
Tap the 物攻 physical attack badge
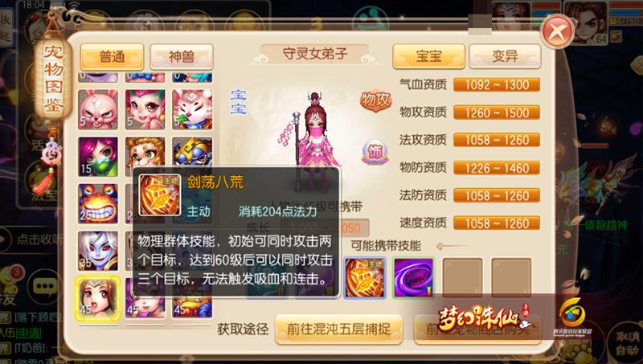tap(375, 100)
